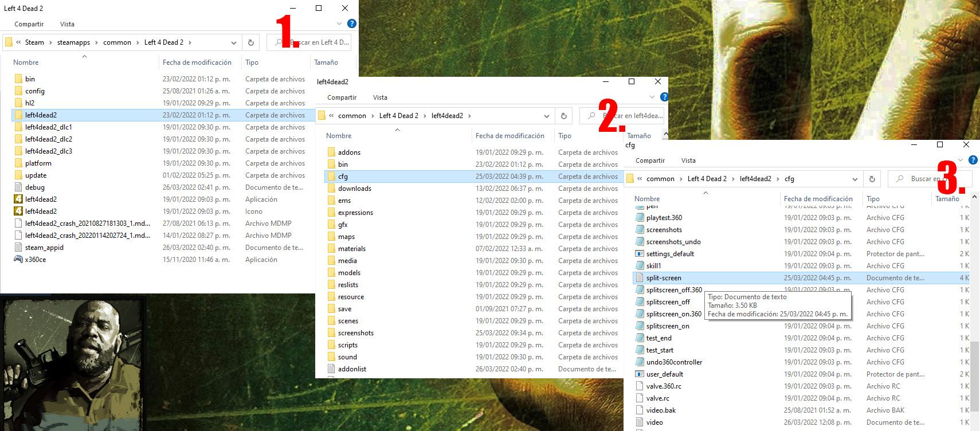The width and height of the screenshot is (980, 431).
Task: Select the playtest.360 file name
Action: pyautogui.click(x=664, y=218)
